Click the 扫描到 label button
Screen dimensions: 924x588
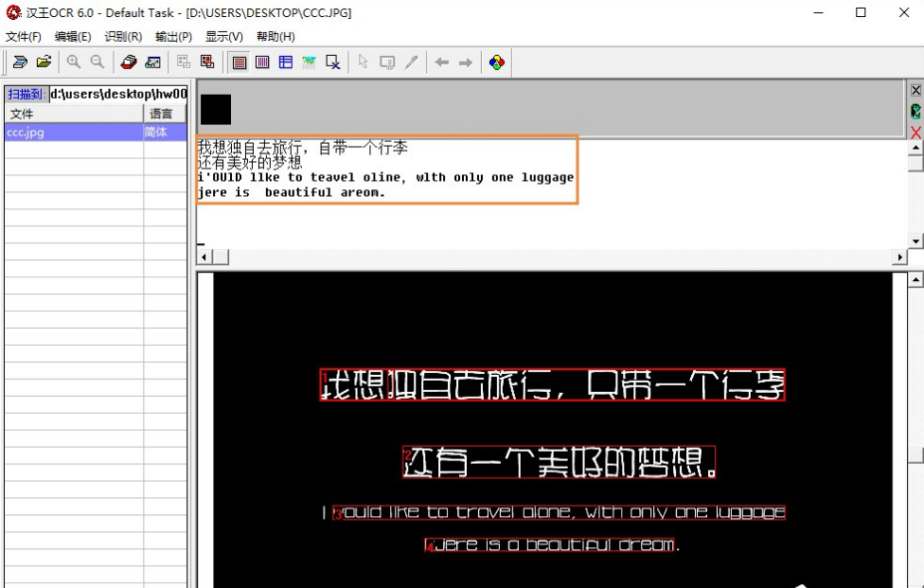point(27,94)
